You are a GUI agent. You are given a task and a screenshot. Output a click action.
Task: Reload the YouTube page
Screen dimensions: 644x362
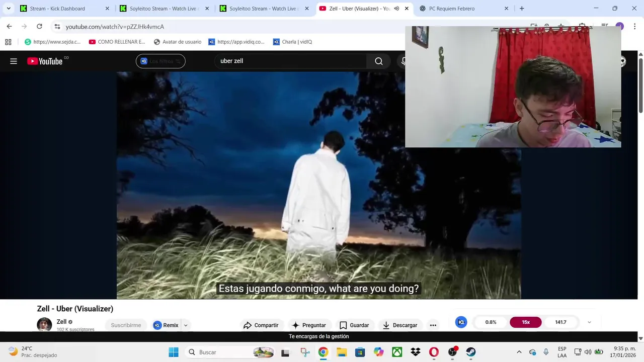(39, 27)
